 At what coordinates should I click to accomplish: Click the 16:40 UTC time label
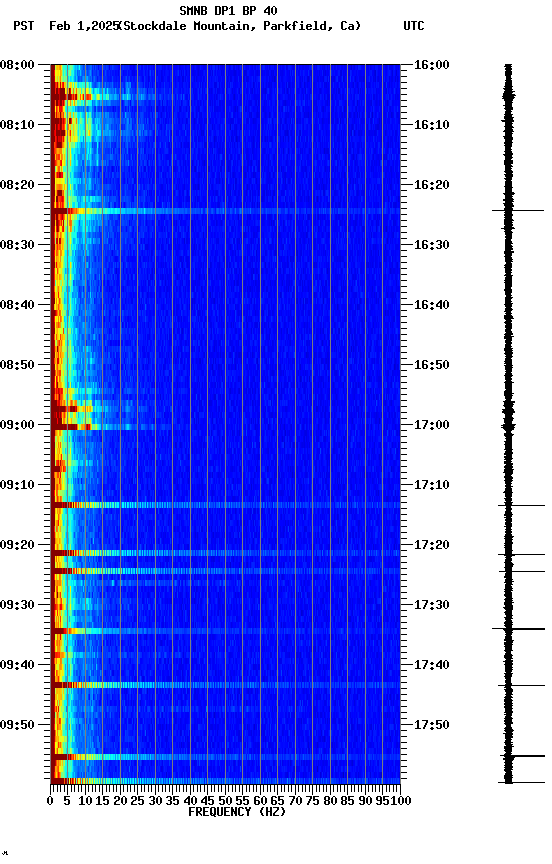pos(431,305)
